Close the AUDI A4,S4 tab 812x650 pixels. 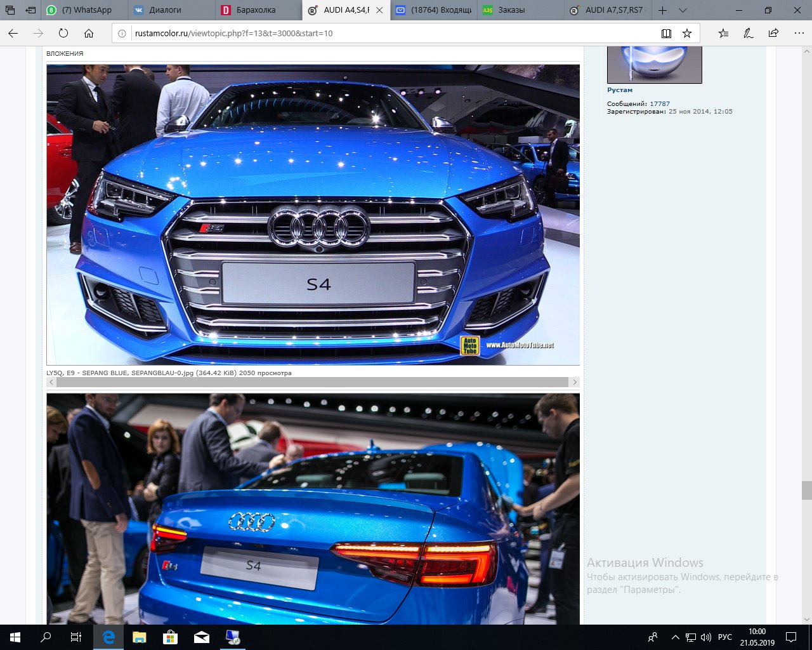(379, 10)
